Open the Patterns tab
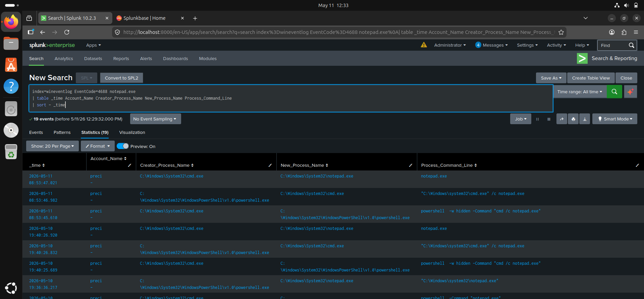This screenshot has height=299, width=644. pos(62,133)
